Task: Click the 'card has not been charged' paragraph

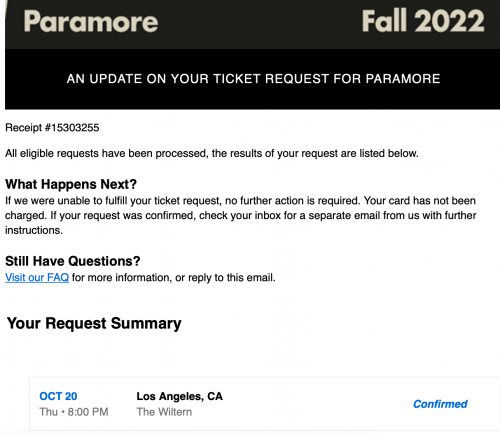Action: tap(241, 215)
